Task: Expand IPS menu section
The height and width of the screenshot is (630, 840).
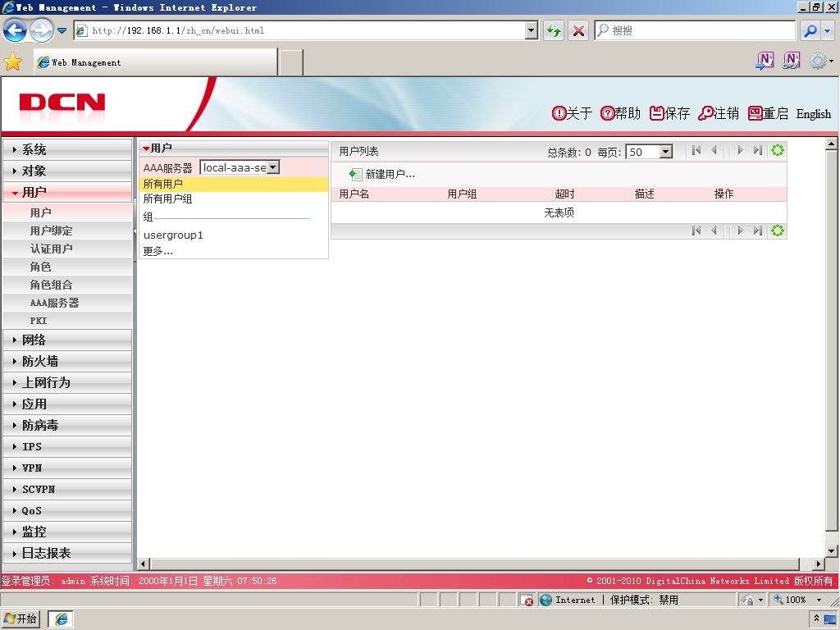Action: point(67,446)
